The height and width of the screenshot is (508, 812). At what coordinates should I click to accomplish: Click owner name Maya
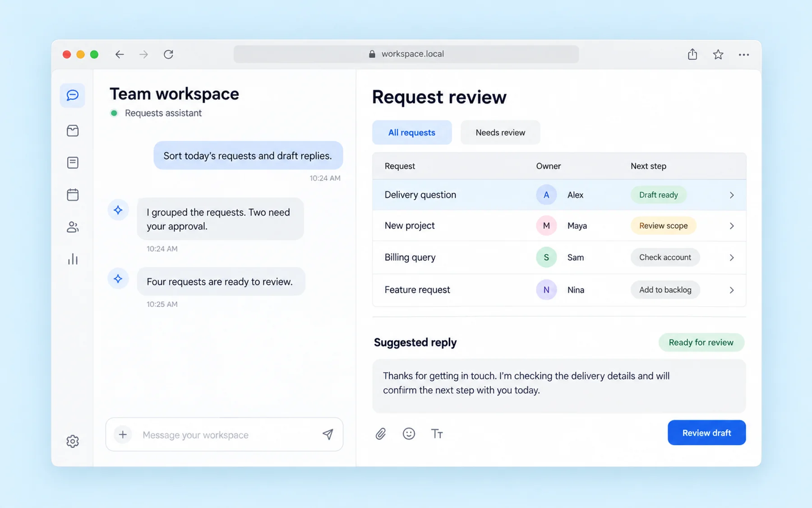click(577, 226)
